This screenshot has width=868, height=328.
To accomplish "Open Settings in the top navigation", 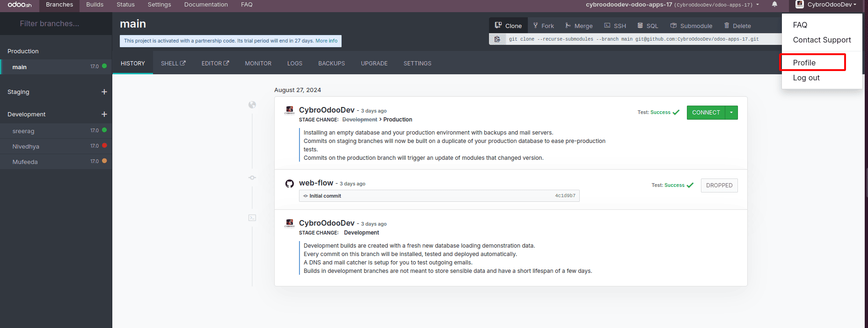I will pos(160,5).
